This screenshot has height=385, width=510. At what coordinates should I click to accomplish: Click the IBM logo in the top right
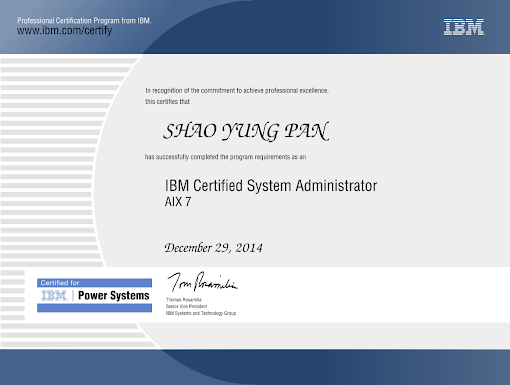coord(464,27)
